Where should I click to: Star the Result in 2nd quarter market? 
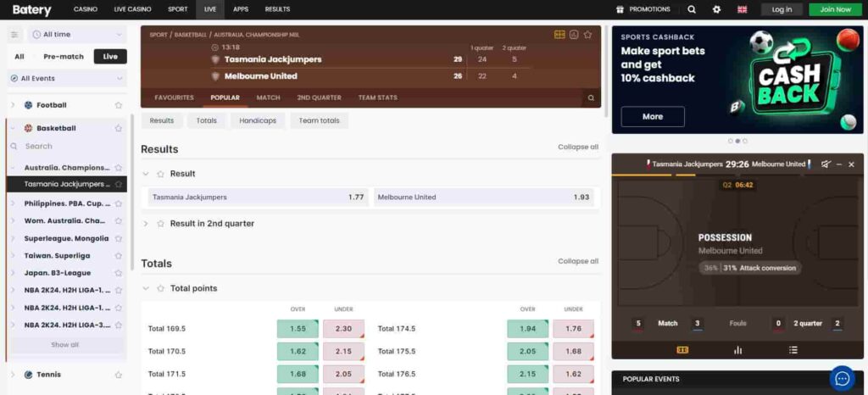coord(160,224)
